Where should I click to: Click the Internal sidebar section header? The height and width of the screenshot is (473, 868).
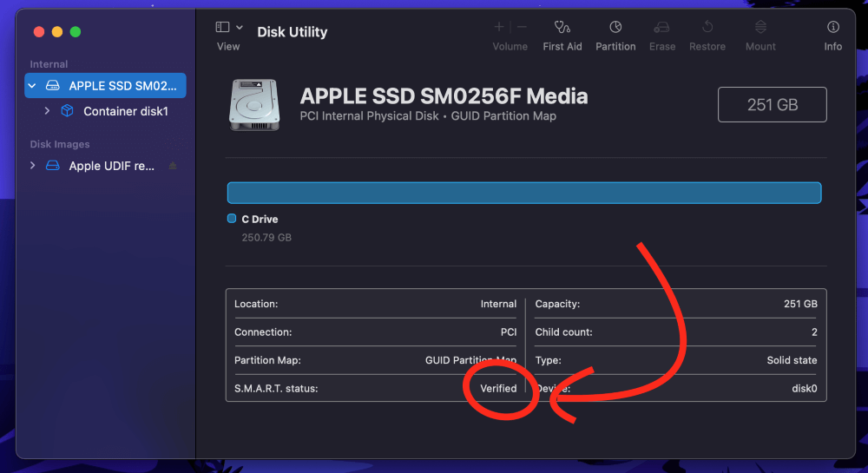pos(49,64)
